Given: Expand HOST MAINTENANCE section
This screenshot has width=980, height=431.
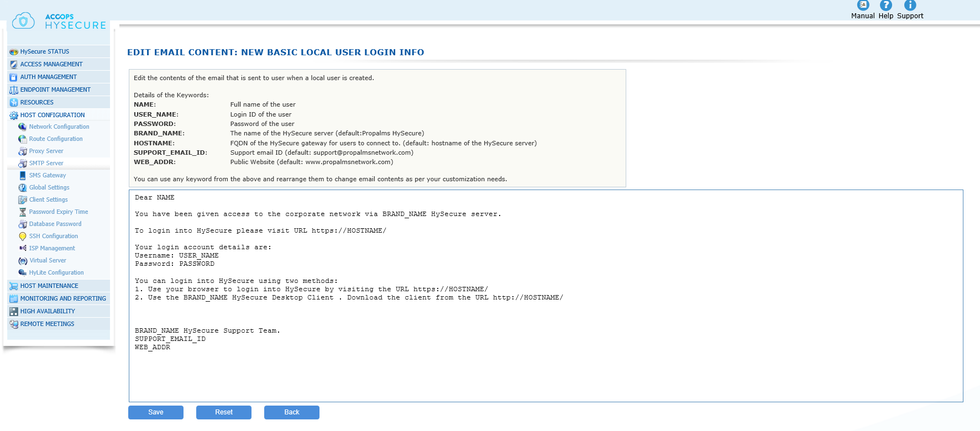Looking at the screenshot, I should click(59, 286).
